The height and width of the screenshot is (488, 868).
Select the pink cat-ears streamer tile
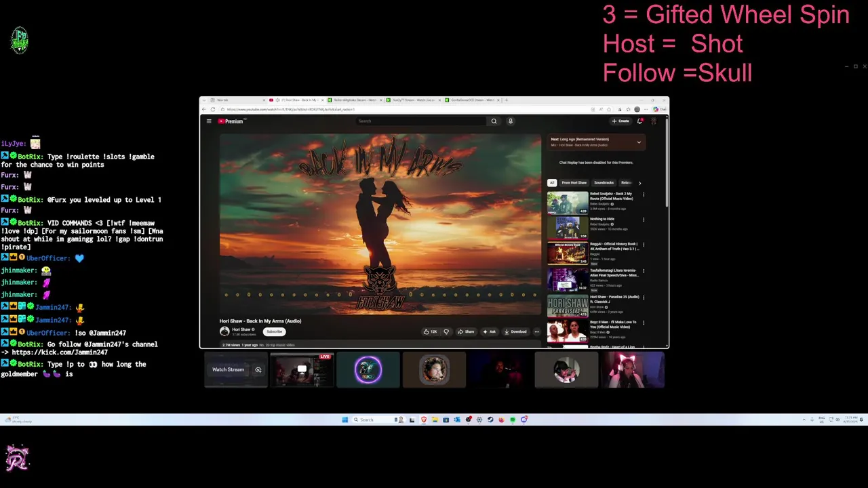632,369
